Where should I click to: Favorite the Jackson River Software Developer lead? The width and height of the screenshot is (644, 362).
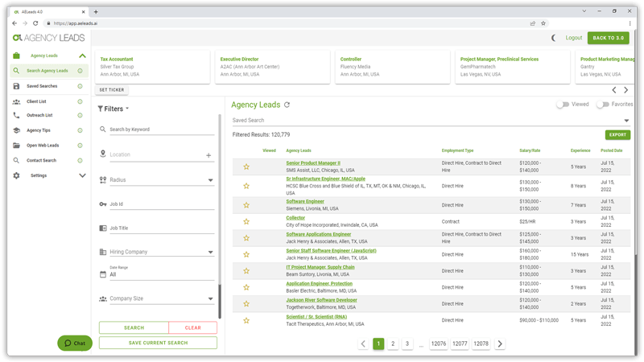pyautogui.click(x=246, y=304)
